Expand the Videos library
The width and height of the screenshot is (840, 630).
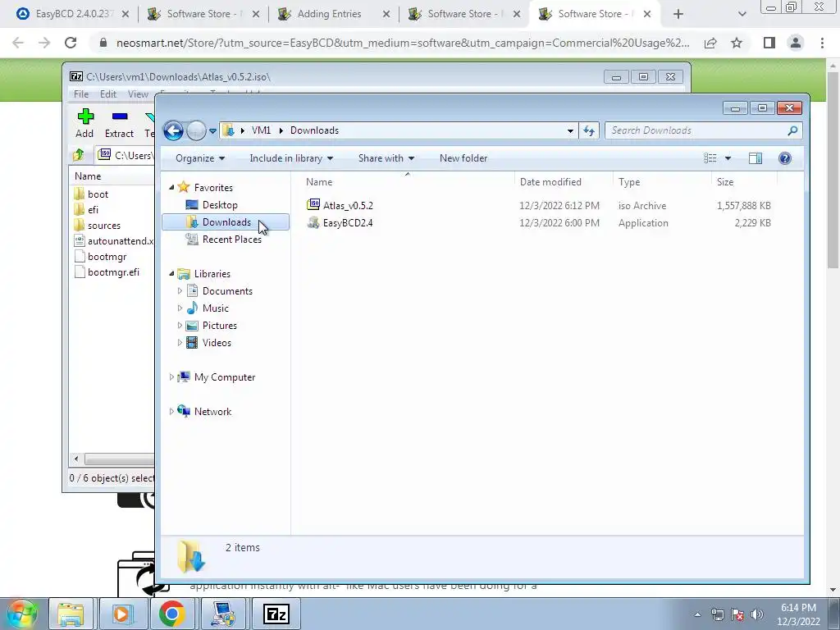tap(180, 342)
